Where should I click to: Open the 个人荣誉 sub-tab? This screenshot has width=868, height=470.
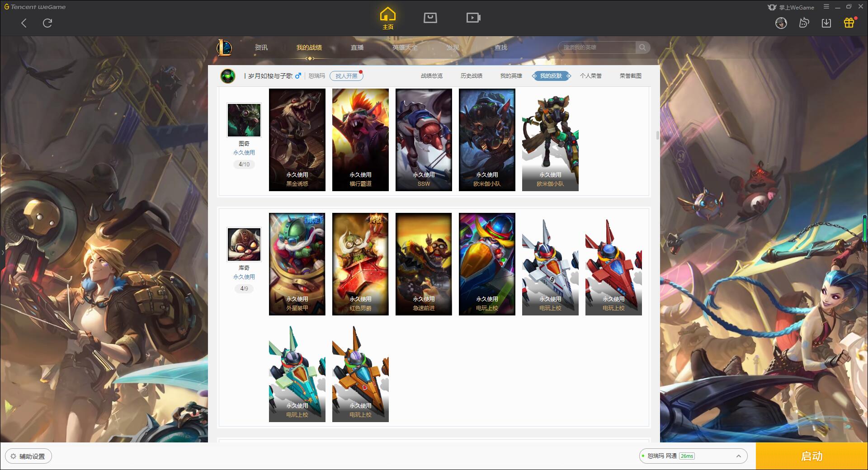[x=591, y=76]
